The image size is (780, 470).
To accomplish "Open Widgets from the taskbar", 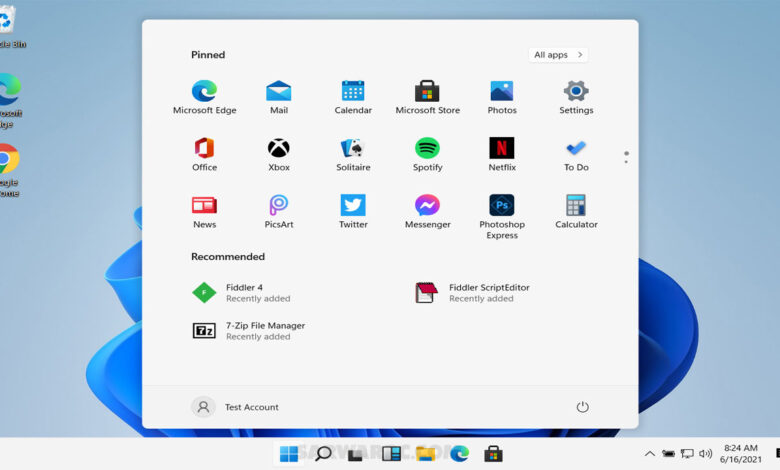I will pos(391,454).
